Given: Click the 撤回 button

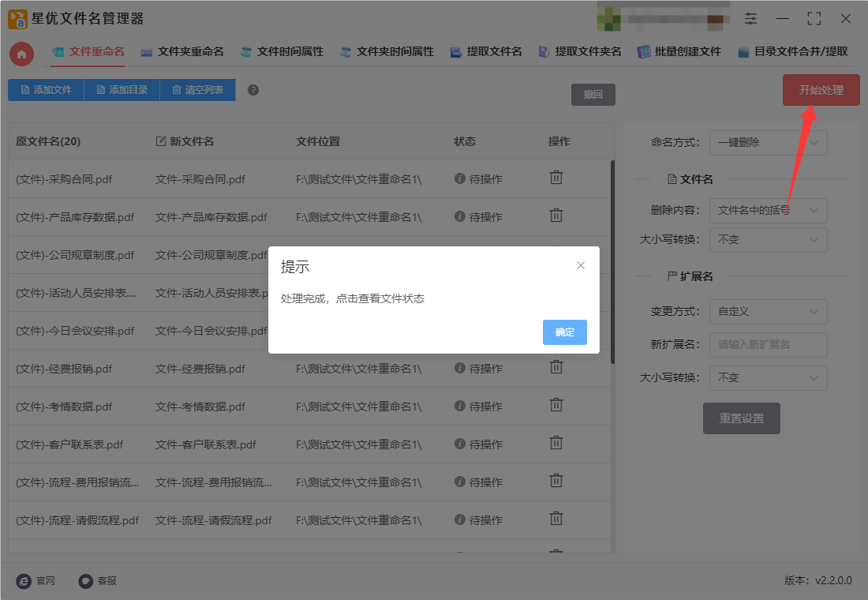Looking at the screenshot, I should [x=593, y=95].
